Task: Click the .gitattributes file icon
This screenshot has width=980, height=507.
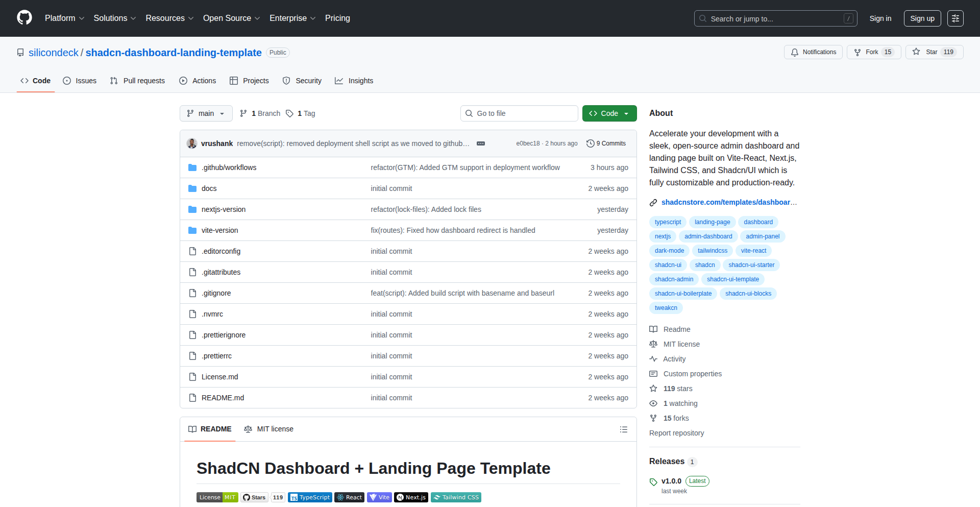Action: (192, 272)
